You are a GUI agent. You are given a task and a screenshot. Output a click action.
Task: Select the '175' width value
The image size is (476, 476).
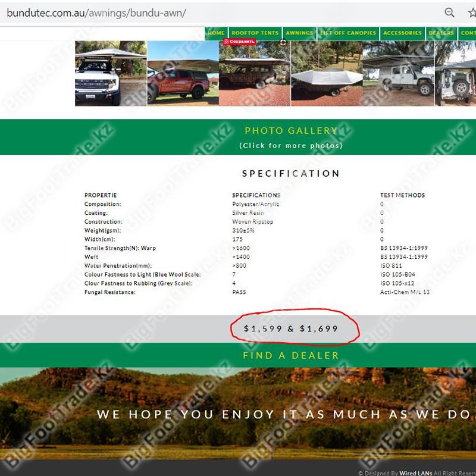237,239
